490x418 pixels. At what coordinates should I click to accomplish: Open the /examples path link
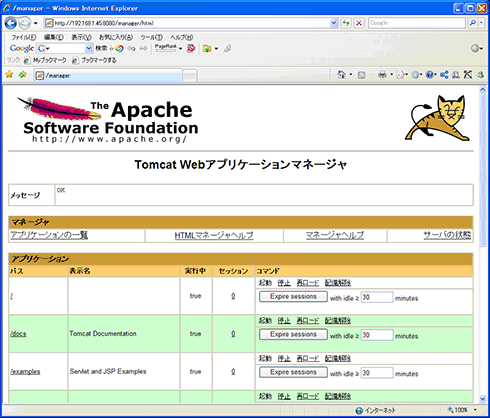tap(25, 371)
